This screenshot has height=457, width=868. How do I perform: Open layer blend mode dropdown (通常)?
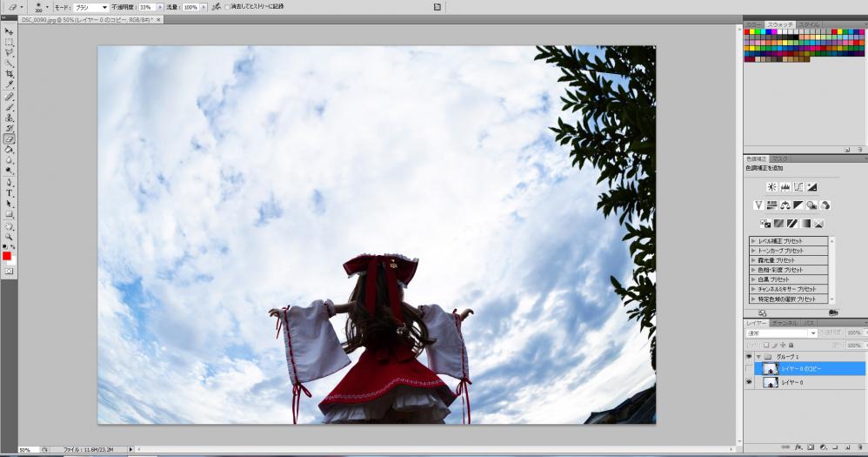(x=780, y=333)
